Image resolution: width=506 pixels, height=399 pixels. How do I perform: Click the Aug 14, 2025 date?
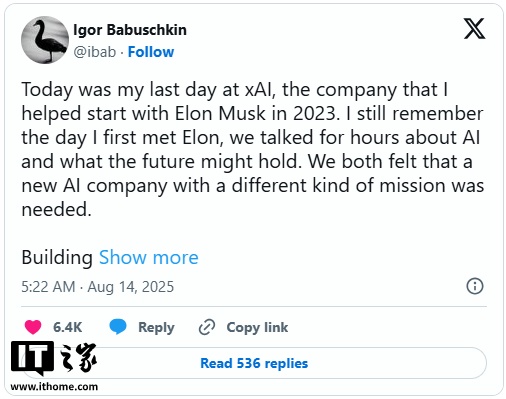130,287
